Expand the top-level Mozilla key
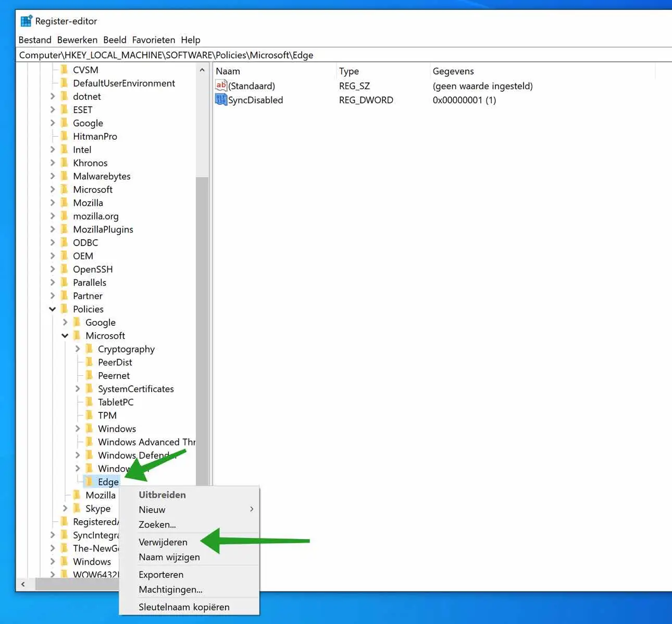Screen dimensions: 672x624 53,203
